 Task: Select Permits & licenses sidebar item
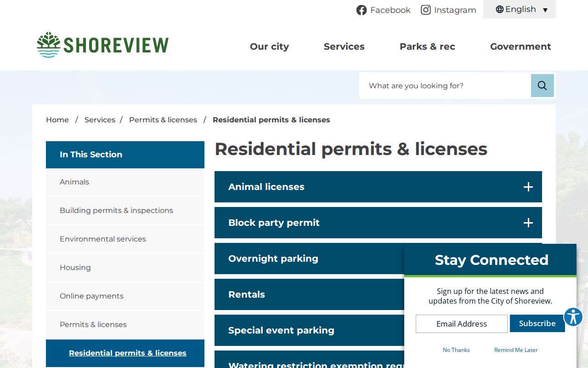[x=125, y=325]
